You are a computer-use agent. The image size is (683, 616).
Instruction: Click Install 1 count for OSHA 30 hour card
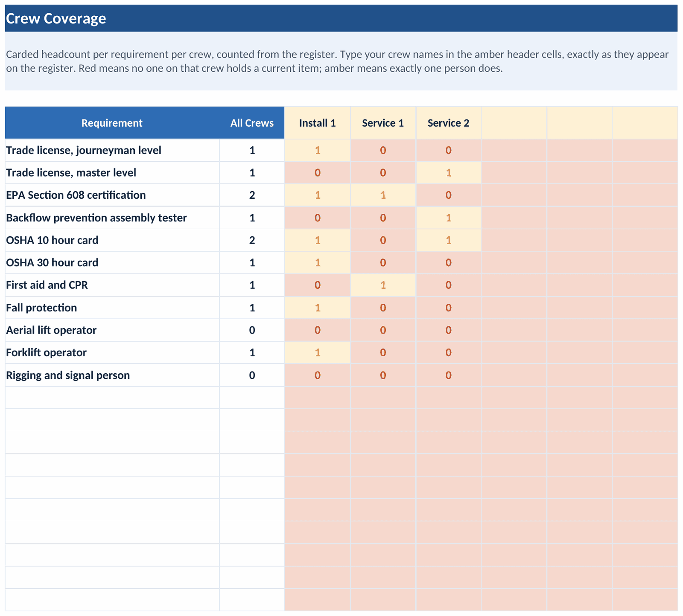pos(318,262)
